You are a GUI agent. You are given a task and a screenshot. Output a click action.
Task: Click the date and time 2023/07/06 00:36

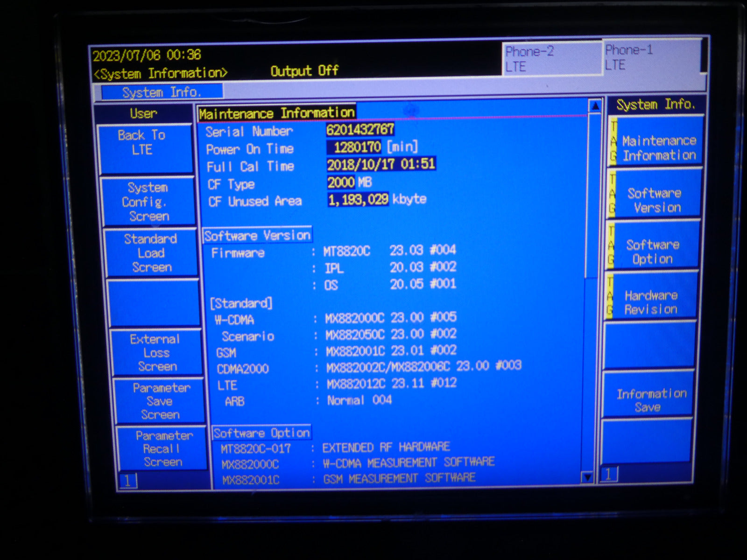(147, 56)
